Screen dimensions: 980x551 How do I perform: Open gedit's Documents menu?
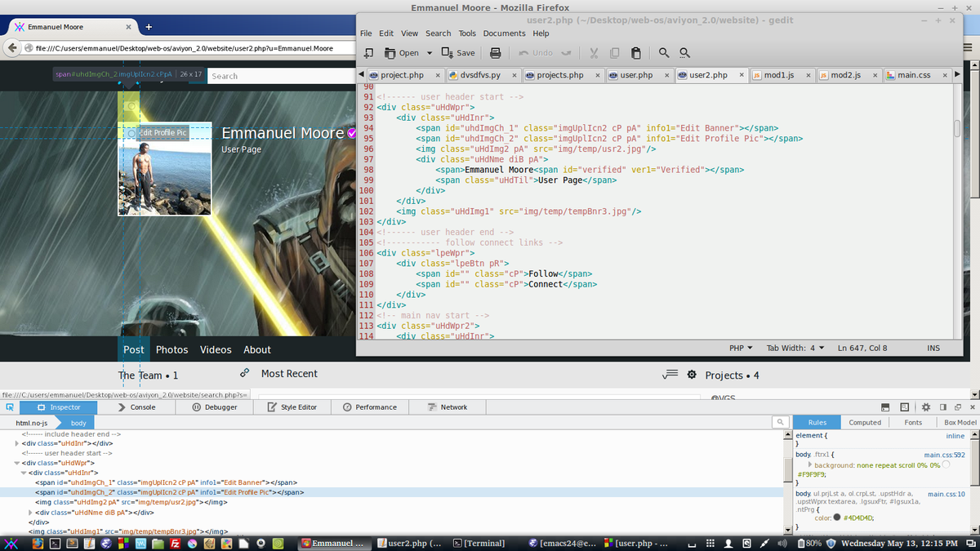click(x=504, y=33)
